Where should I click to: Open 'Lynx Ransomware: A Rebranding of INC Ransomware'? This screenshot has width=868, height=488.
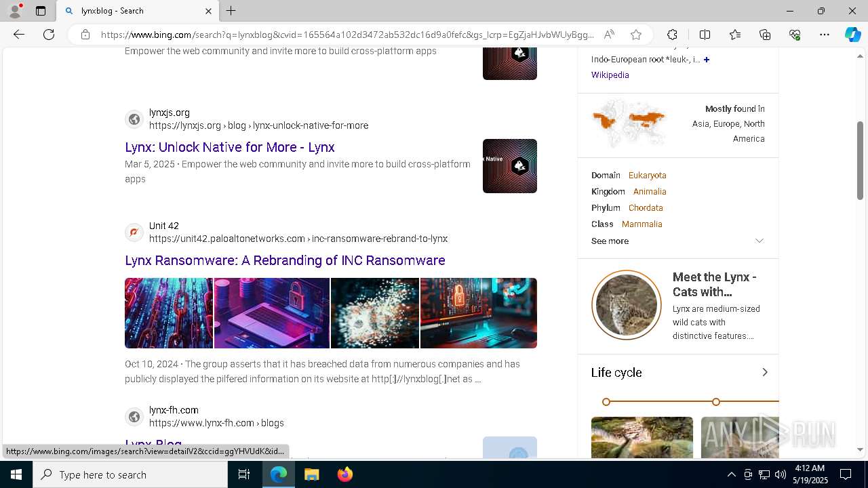point(285,260)
